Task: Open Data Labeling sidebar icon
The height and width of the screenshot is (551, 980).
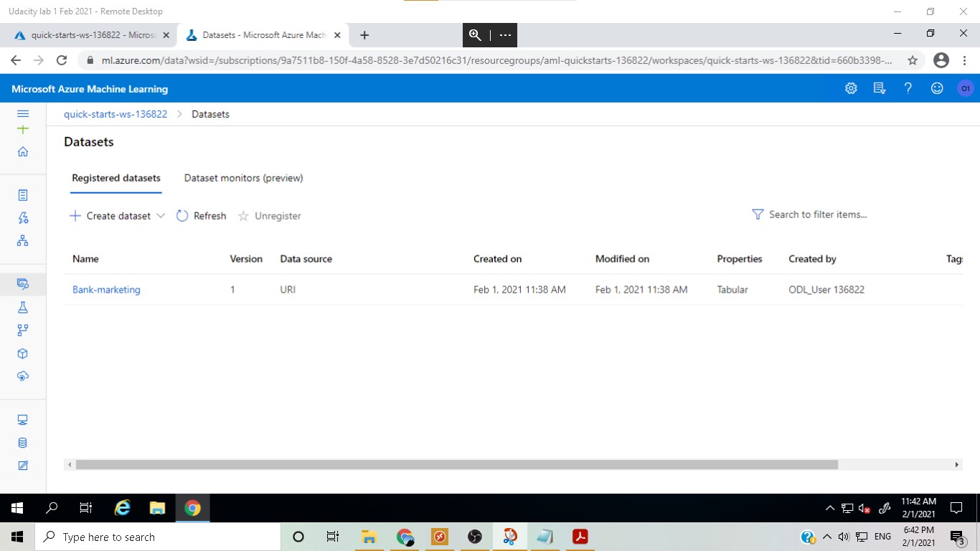Action: [x=23, y=466]
